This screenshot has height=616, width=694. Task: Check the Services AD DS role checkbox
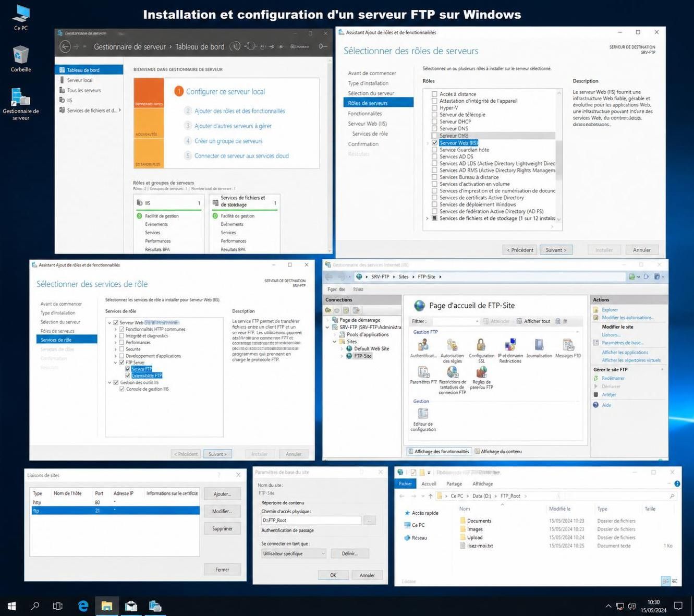pos(434,156)
